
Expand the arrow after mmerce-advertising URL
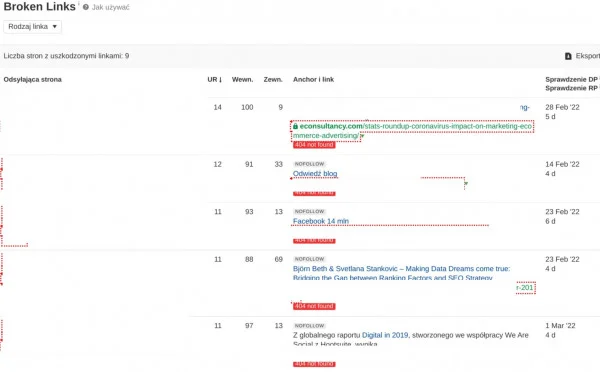(x=362, y=136)
